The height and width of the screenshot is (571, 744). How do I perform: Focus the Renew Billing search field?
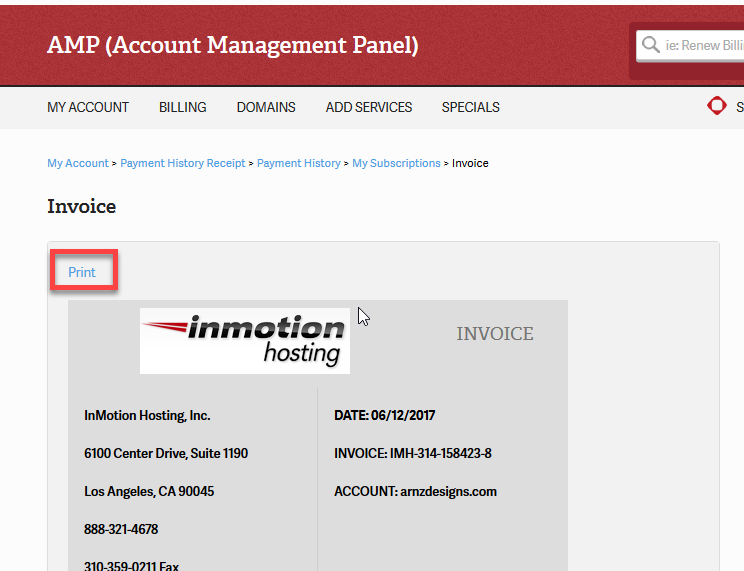click(x=690, y=46)
